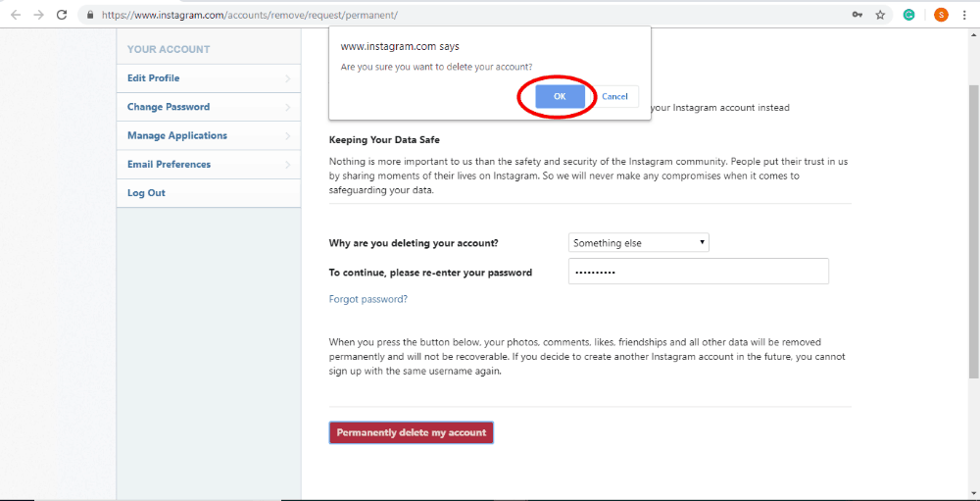Open Change Password in sidebar
Screen dimensions: 980x501
click(208, 107)
